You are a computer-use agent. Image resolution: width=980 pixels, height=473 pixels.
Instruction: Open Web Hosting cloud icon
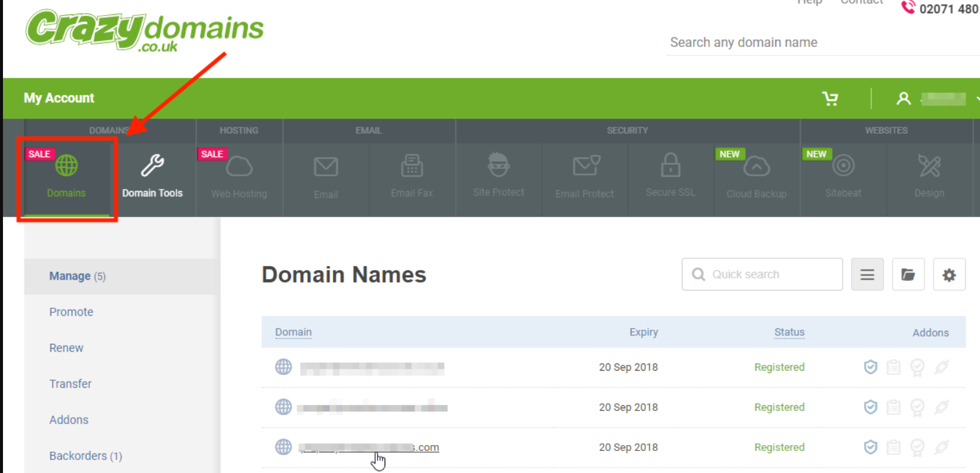point(239,167)
